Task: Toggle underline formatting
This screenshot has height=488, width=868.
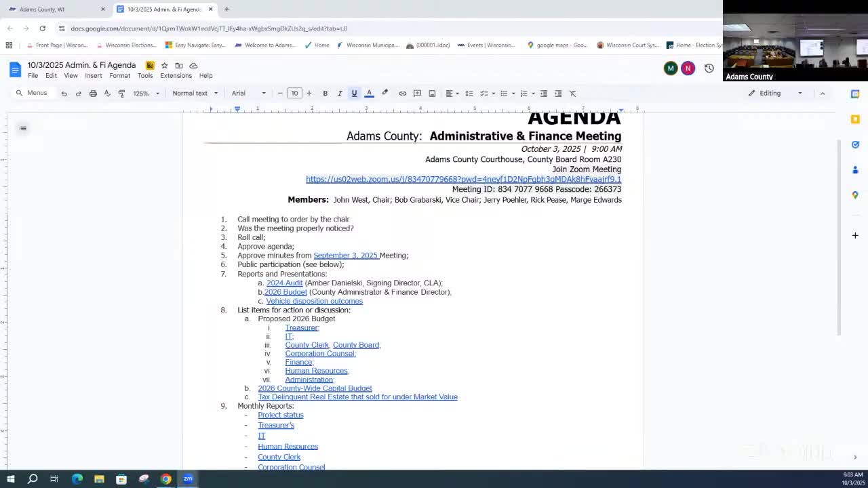Action: (x=354, y=94)
